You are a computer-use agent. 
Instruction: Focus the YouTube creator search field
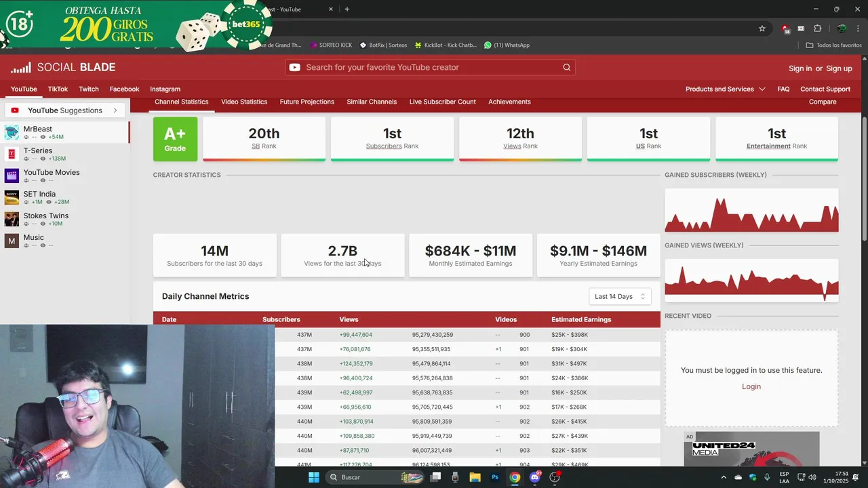pyautogui.click(x=430, y=67)
